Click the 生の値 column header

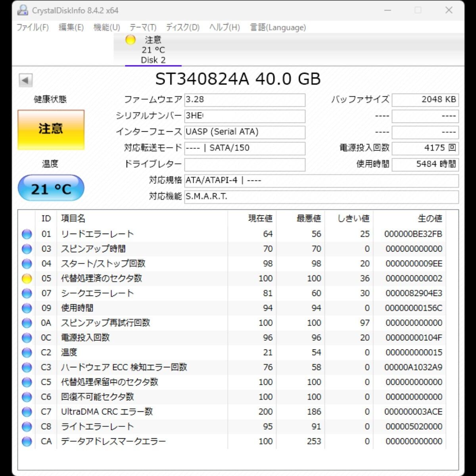[430, 219]
